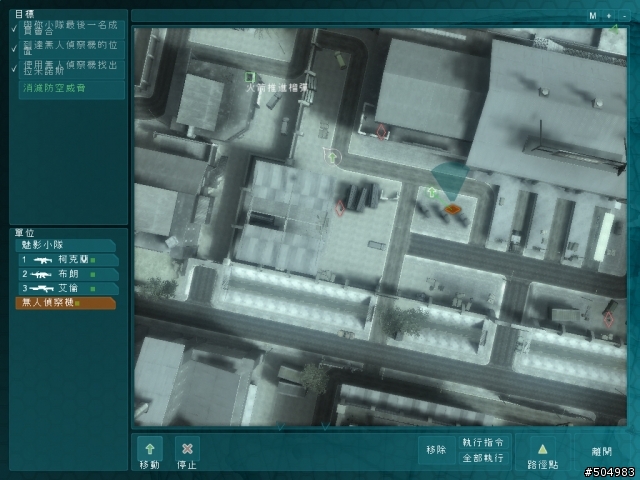
Task: Toggle the M map mode button
Action: pyautogui.click(x=593, y=16)
